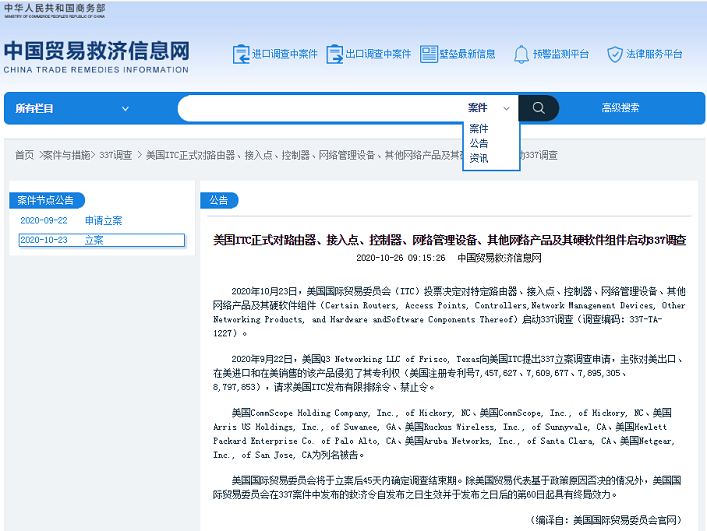Click the 预警监测平台 bell icon
707x531 pixels.
point(521,55)
